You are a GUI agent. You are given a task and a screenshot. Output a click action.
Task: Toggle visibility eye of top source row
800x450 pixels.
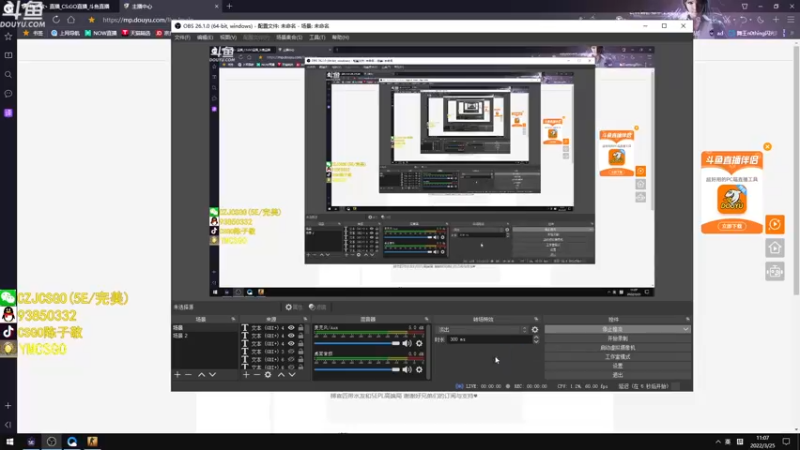tap(291, 328)
